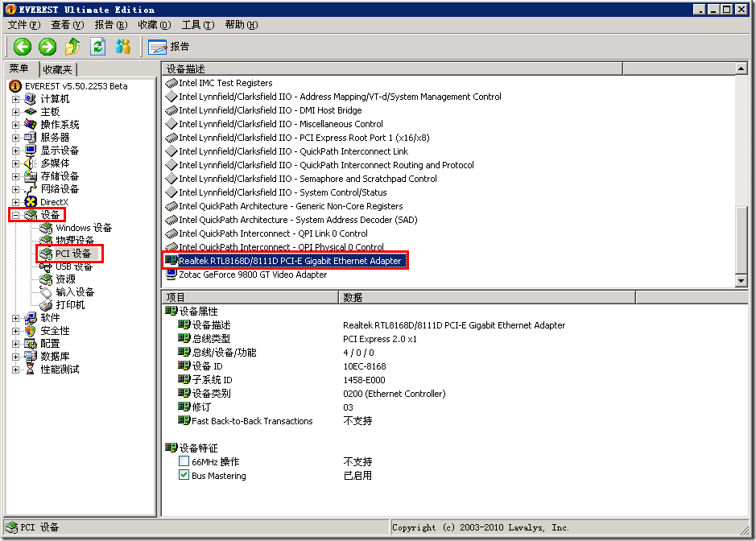
Task: Select 资源 in the device tree
Action: point(65,279)
